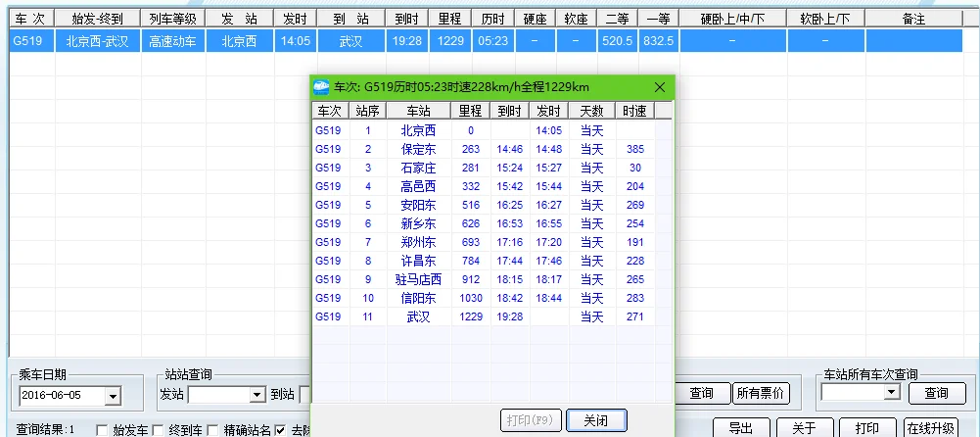Click the 查询结果:1 status text

46,429
